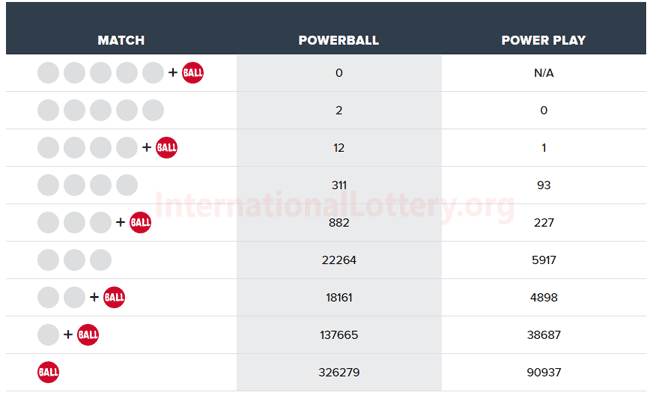Image resolution: width=650 pixels, height=394 pixels.
Task: Select the MATCH column header
Action: coord(121,40)
